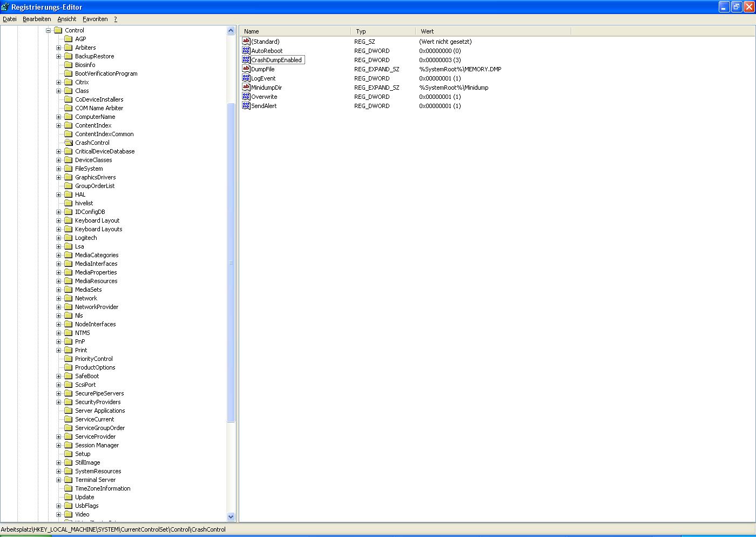This screenshot has width=756, height=537.
Task: Open the Bearbeiten menu
Action: point(37,19)
